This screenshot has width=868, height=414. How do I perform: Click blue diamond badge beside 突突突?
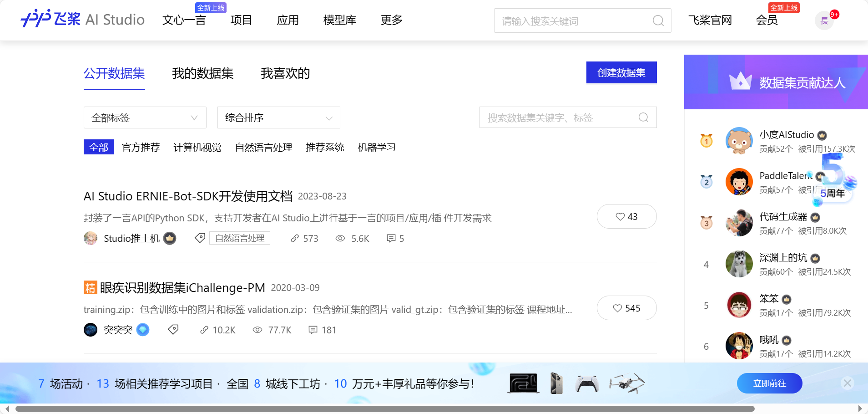pyautogui.click(x=143, y=330)
